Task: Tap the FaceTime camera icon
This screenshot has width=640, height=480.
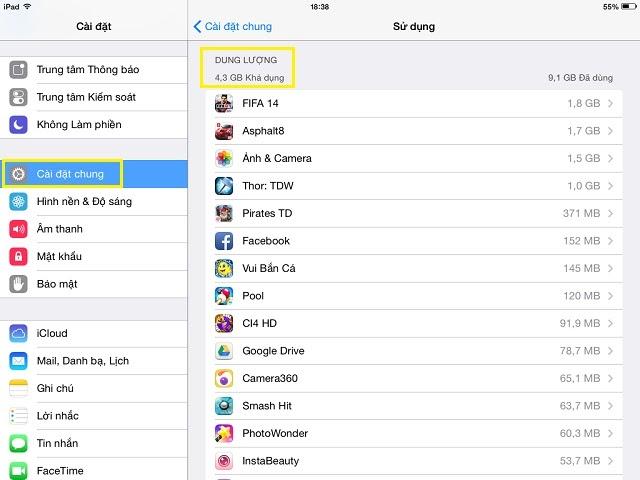Action: [18, 471]
